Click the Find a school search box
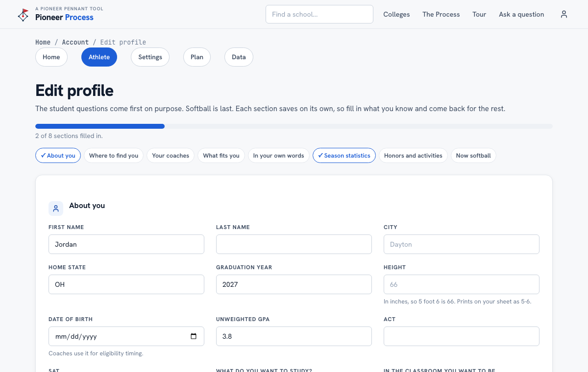This screenshot has height=372, width=588. coord(319,14)
